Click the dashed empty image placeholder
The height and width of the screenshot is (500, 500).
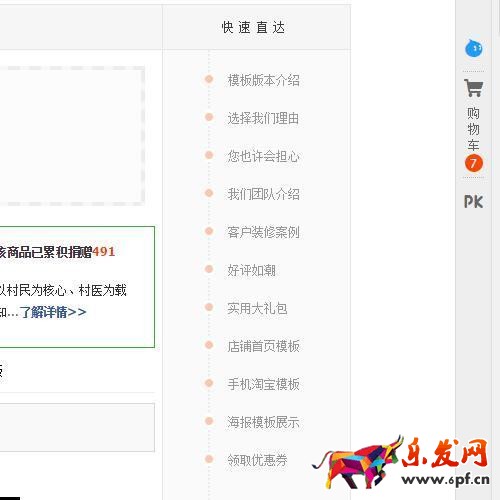click(x=71, y=136)
